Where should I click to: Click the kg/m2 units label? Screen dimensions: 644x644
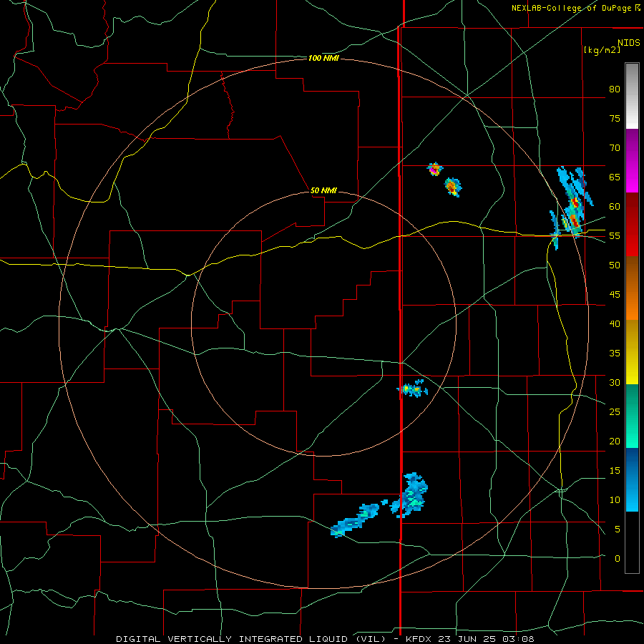pyautogui.click(x=602, y=50)
